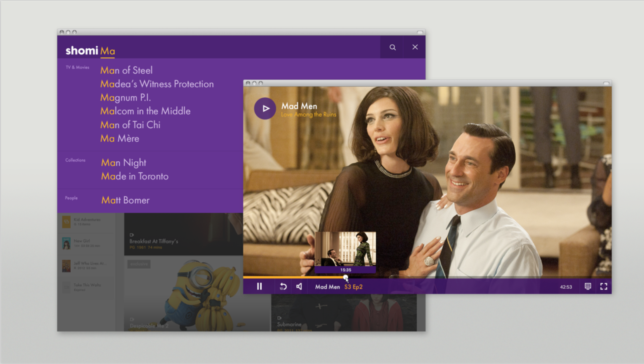Select Malcom in the Middle suggestion
The width and height of the screenshot is (644, 364).
tap(145, 111)
